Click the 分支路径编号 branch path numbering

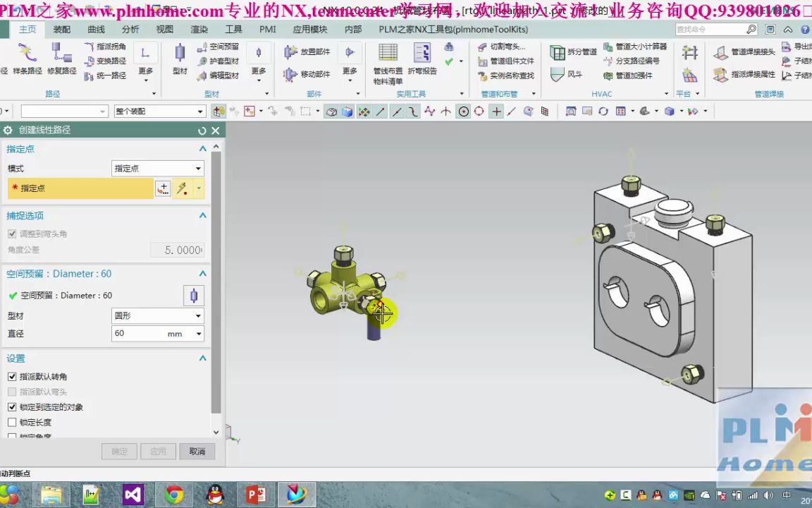click(632, 61)
